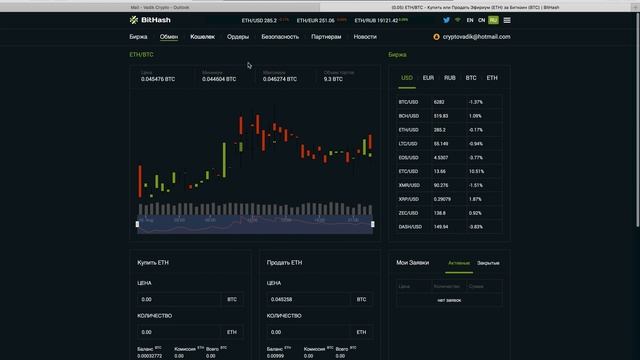The image size is (640, 360).
Task: Switch to Активные orders tab
Action: [459, 263]
